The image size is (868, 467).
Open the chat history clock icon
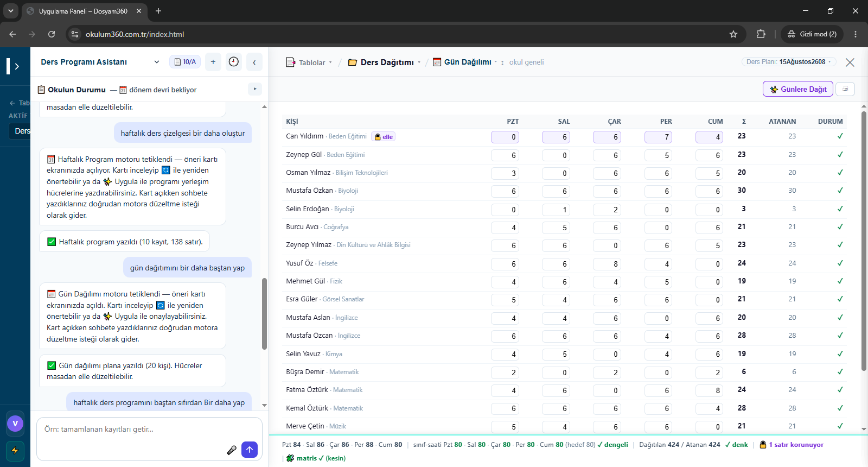[x=234, y=62]
